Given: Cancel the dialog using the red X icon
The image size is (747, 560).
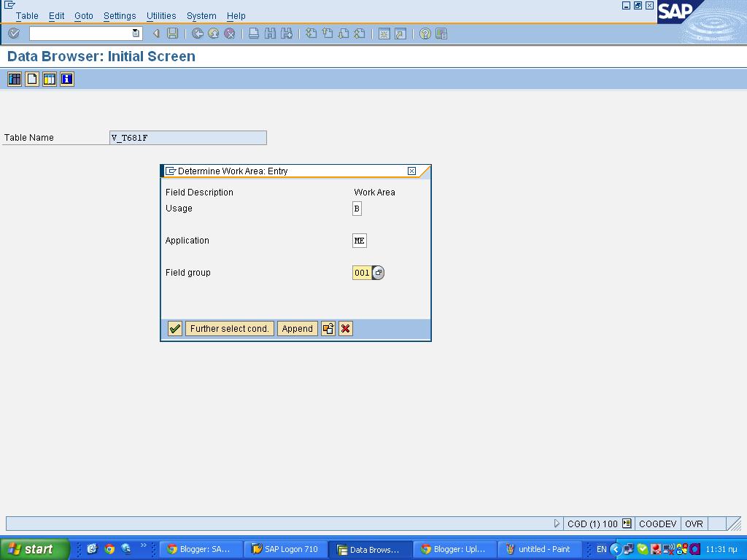Looking at the screenshot, I should pyautogui.click(x=345, y=328).
